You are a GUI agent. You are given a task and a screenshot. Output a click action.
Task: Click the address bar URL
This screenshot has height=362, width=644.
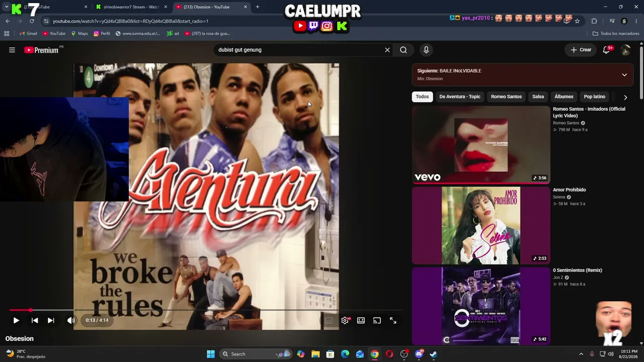point(130,21)
